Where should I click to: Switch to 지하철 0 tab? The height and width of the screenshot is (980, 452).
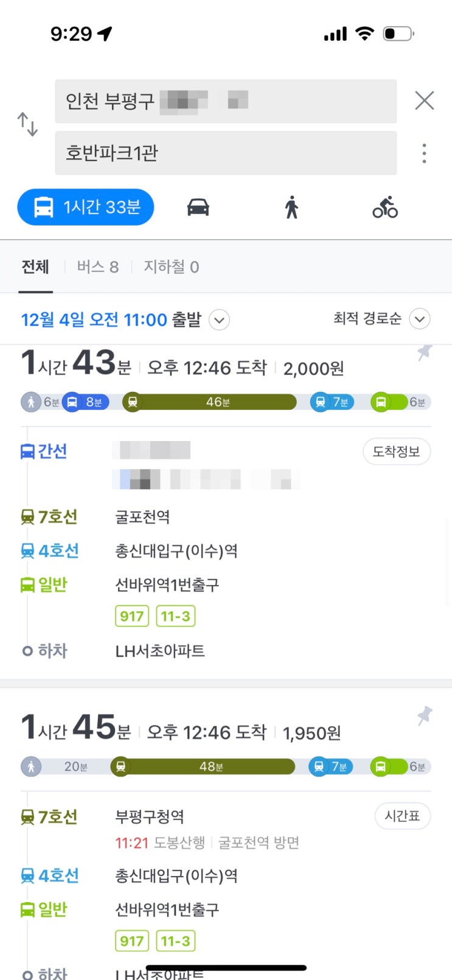click(171, 267)
